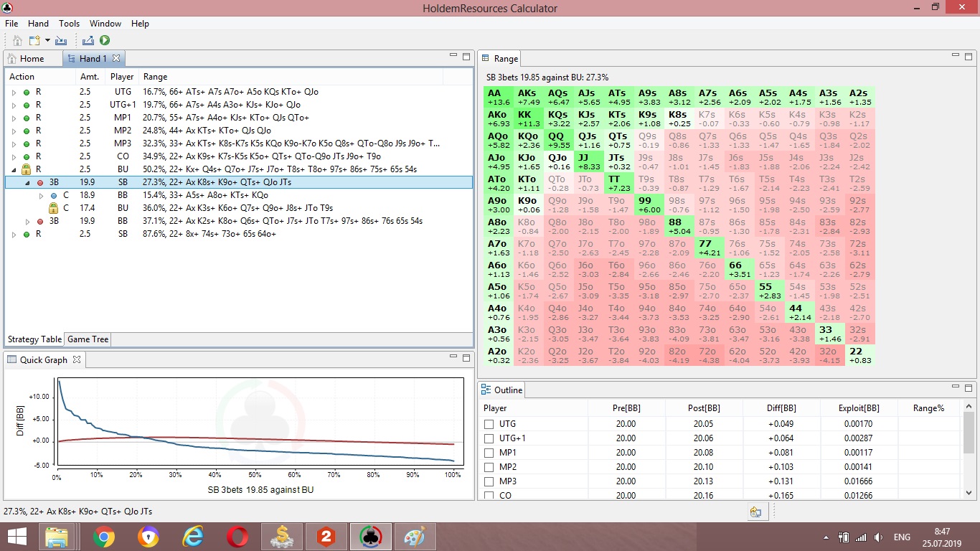Viewport: 980px width, 551px height.
Task: Collapse the BU raise 2.5 row
Action: tap(14, 170)
